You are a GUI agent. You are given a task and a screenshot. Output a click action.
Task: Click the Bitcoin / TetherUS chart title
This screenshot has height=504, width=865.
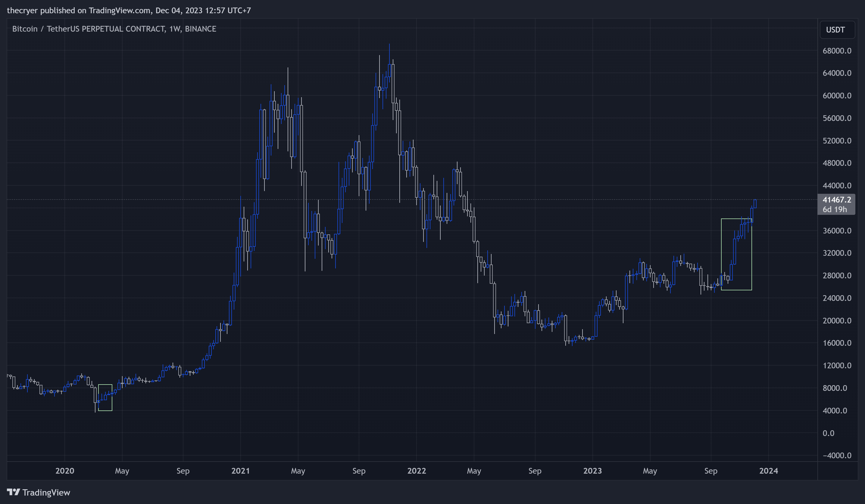pyautogui.click(x=114, y=29)
